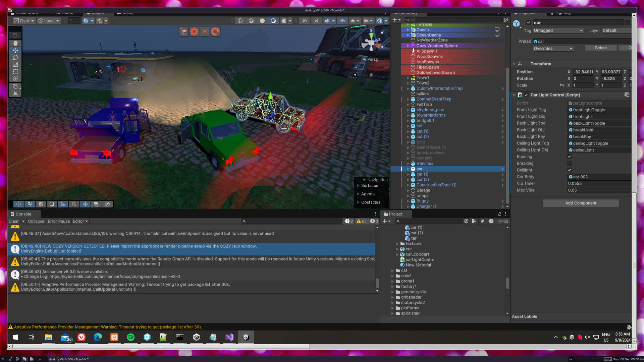Screen dimensions: 644x362
Task: Select the Rect transform tool
Action: [x=15, y=71]
